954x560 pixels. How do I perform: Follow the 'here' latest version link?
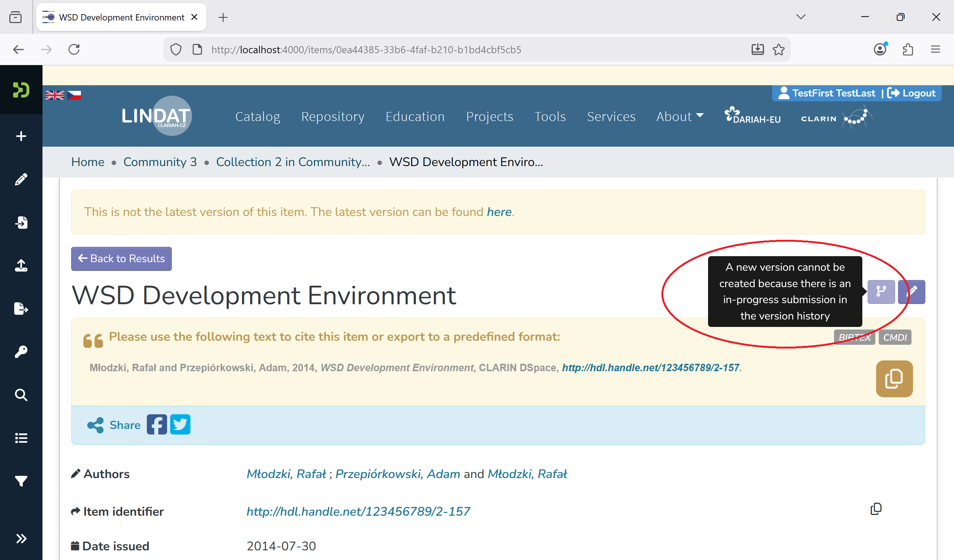499,212
